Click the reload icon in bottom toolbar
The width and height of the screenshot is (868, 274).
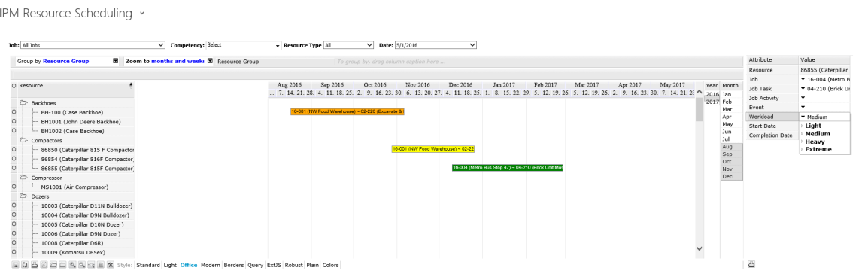click(x=25, y=265)
